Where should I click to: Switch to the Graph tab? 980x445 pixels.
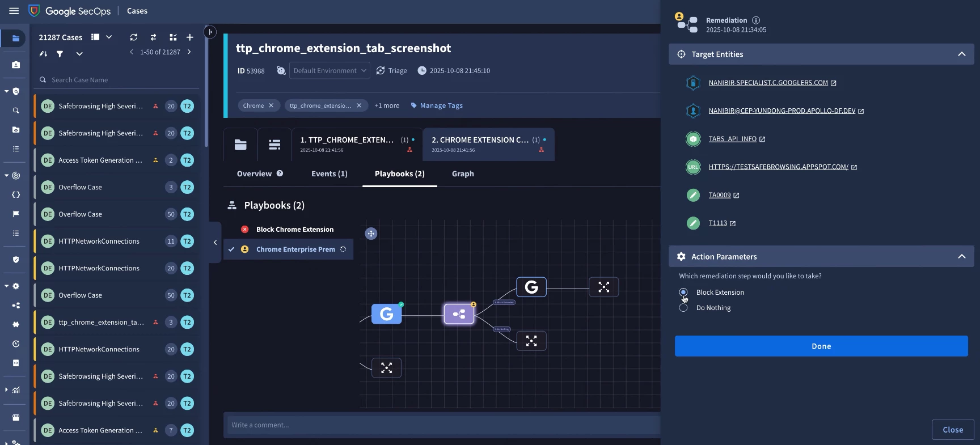(x=463, y=174)
